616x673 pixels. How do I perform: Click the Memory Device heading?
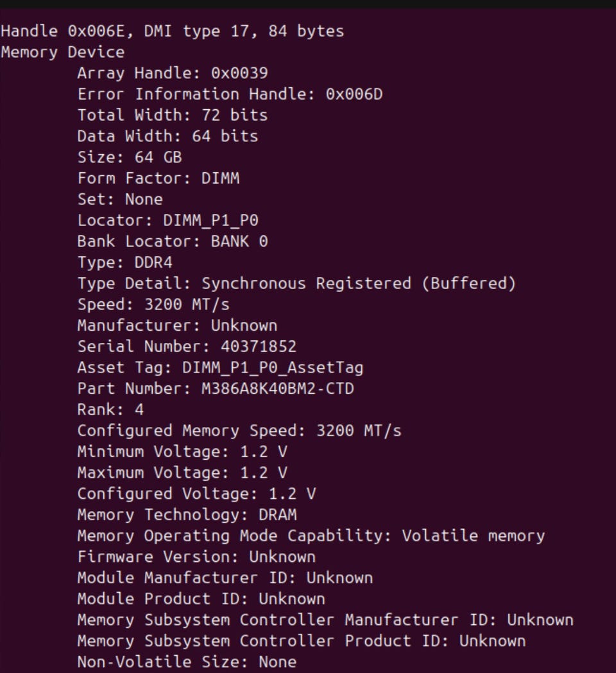coord(62,52)
